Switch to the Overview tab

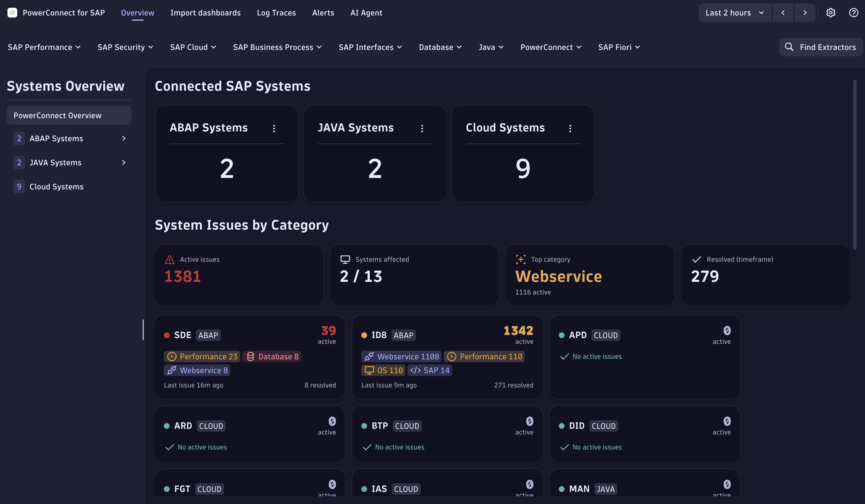tap(138, 13)
